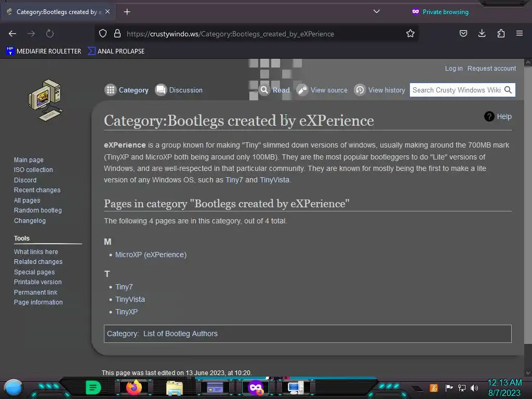This screenshot has width=532, height=399.
Task: Open the Firefox hamburger menu
Action: (520, 33)
